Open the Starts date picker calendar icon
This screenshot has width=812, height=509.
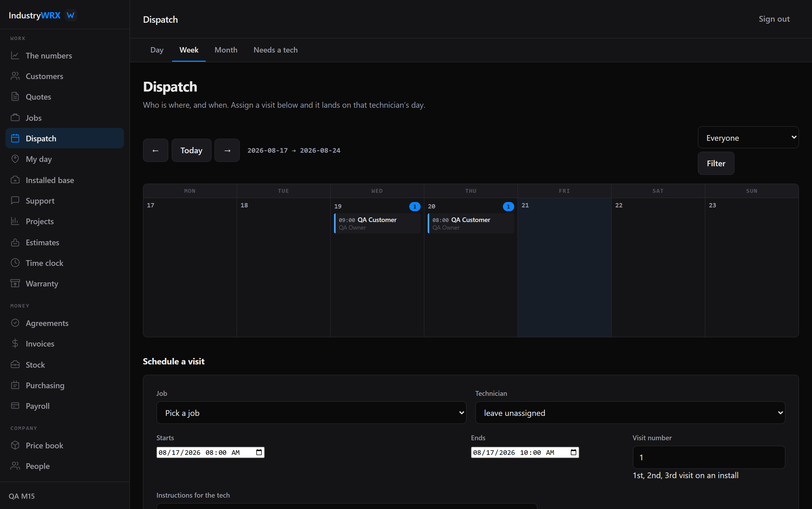[x=259, y=452]
